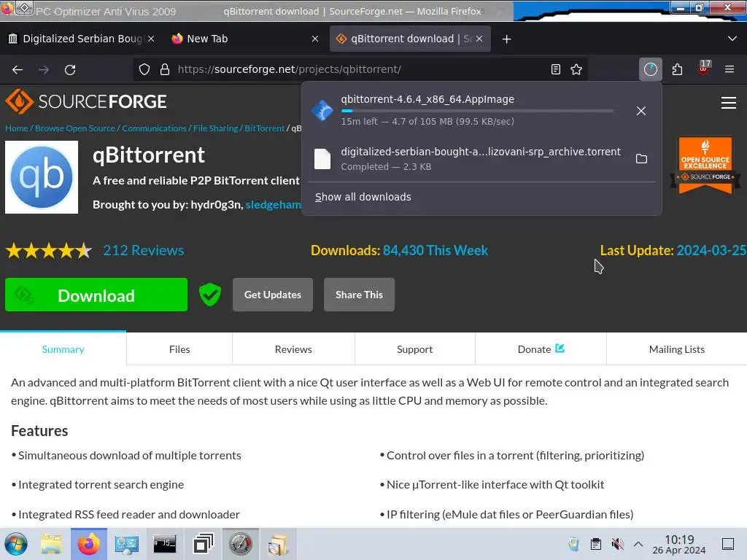Click the green Download button
This screenshot has width=747, height=560.
point(96,295)
